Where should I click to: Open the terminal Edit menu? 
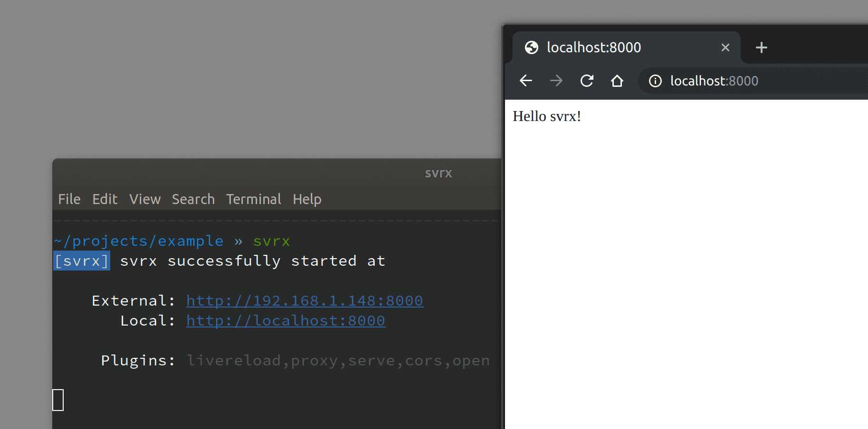[x=105, y=199]
